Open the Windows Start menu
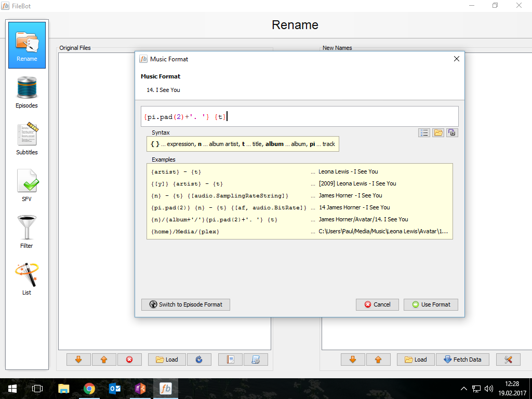The width and height of the screenshot is (532, 399). [12, 389]
